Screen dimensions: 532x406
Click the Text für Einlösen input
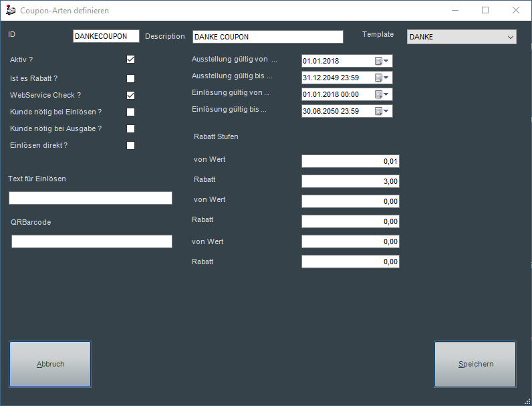(90, 198)
